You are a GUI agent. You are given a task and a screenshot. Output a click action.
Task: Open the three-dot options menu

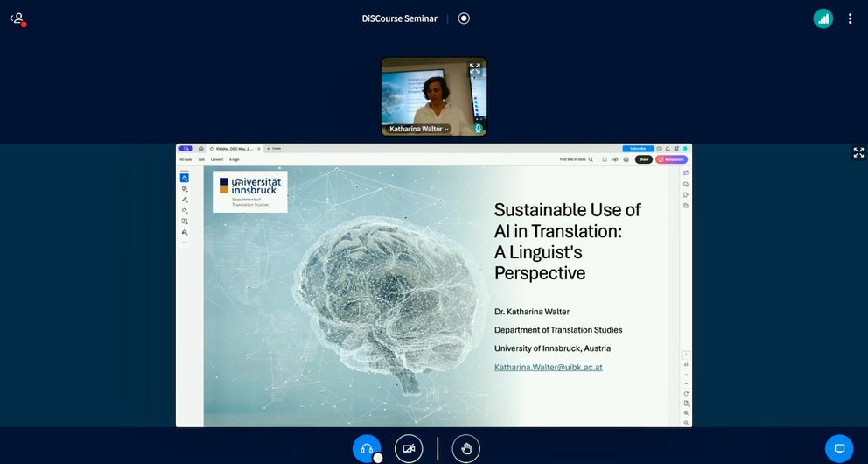(x=850, y=18)
